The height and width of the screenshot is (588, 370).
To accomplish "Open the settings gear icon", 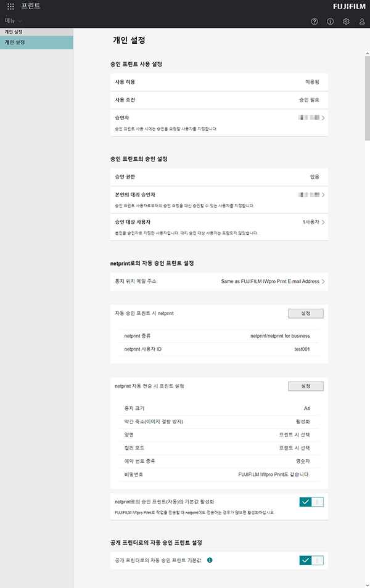I will point(347,22).
